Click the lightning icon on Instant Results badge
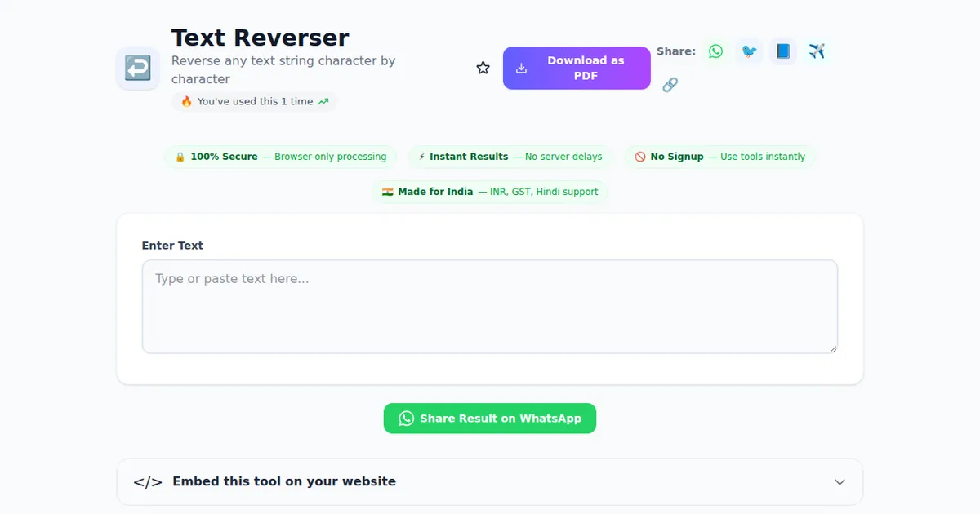 click(x=421, y=156)
